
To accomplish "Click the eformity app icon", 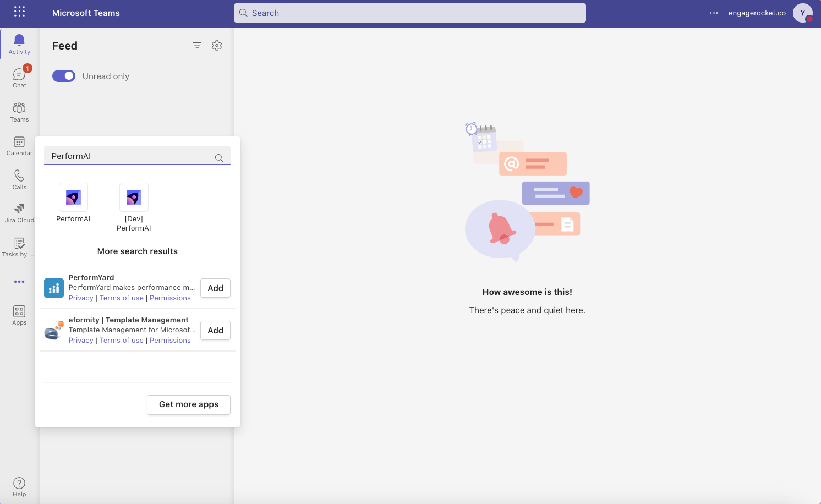I will 54,330.
